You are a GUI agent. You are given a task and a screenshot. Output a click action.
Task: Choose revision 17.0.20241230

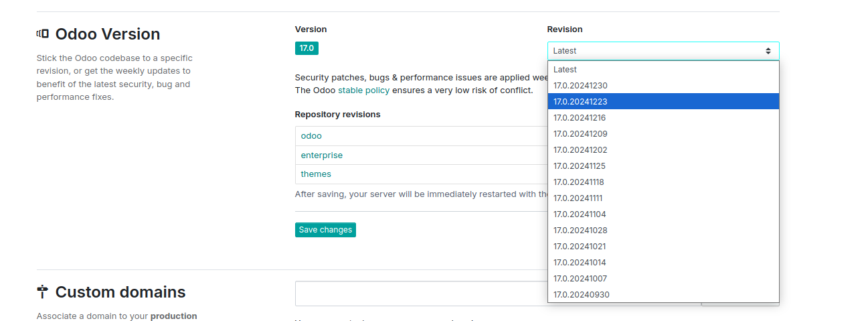(580, 86)
